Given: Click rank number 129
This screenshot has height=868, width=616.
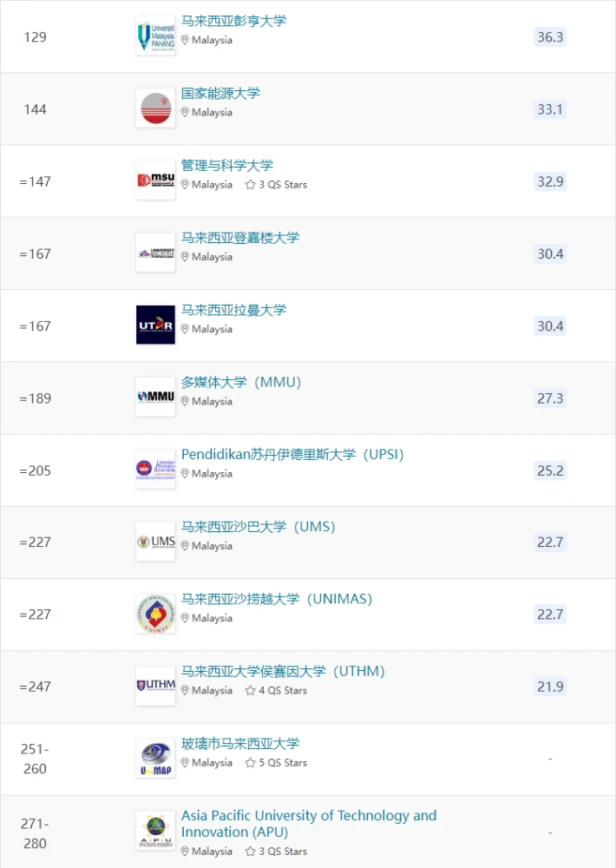Looking at the screenshot, I should tap(35, 37).
